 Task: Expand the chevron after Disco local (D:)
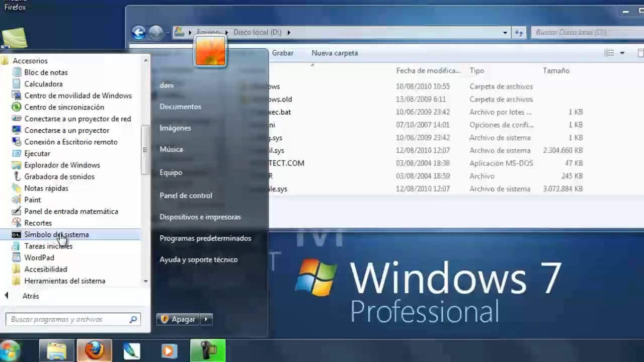point(289,32)
